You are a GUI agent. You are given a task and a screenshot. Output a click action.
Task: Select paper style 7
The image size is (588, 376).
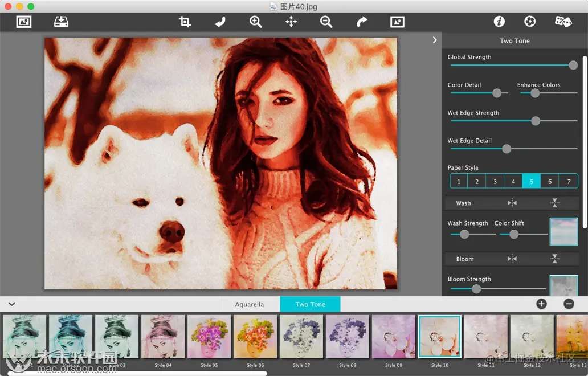(569, 181)
